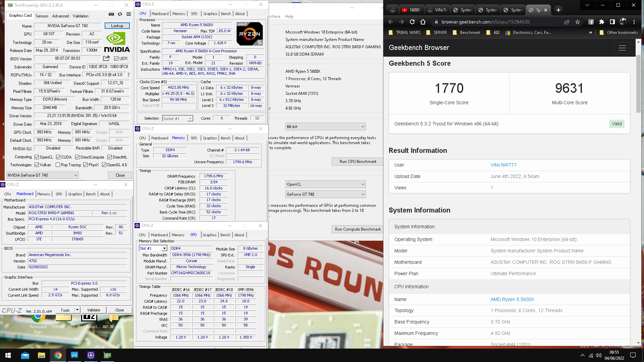Click the GPU-Z taskbar icon
This screenshot has height=362, width=644.
point(107,355)
